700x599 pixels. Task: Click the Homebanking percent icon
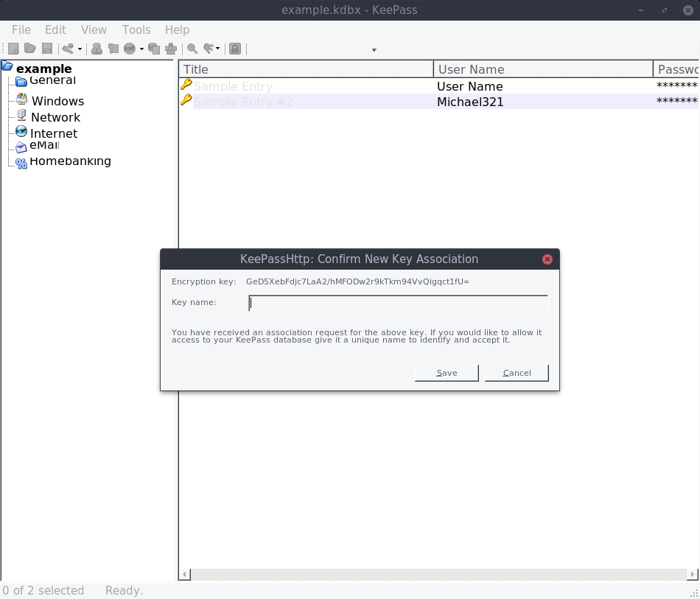(21, 164)
